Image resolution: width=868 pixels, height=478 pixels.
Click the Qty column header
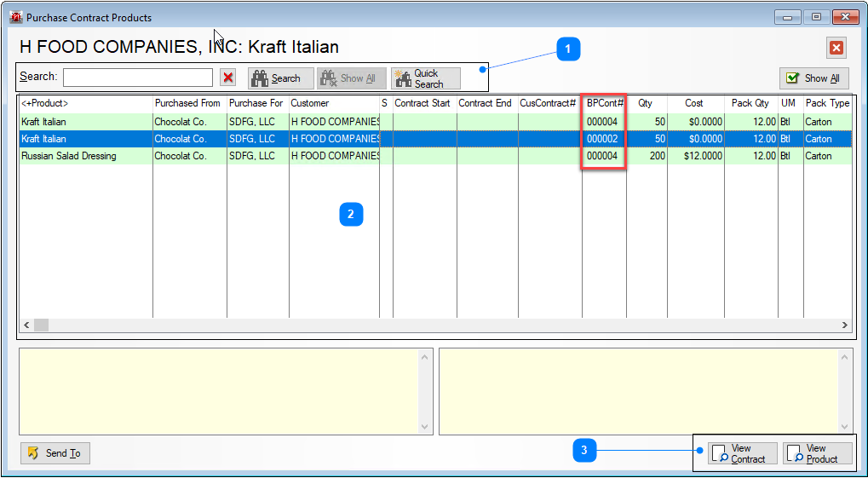(x=647, y=103)
